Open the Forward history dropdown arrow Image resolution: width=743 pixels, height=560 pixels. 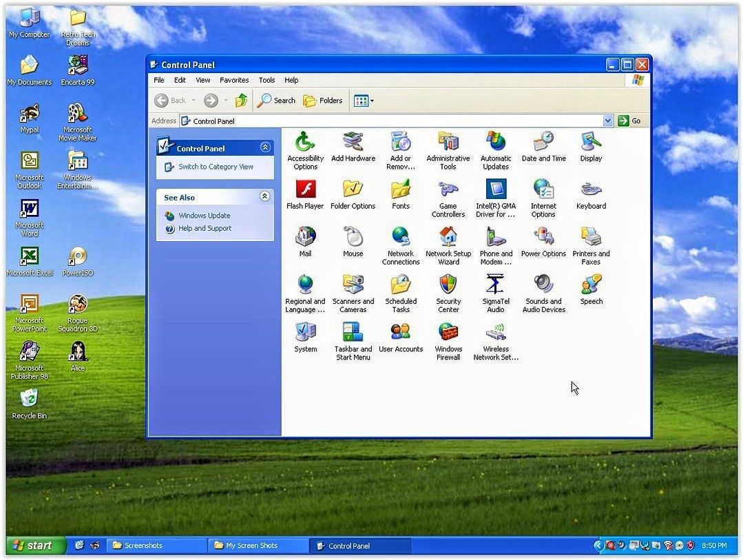pyautogui.click(x=226, y=101)
